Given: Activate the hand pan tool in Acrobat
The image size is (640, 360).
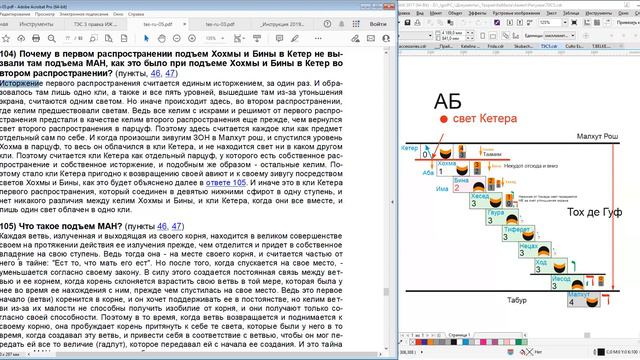Looking at the screenshot, I should click(162, 38).
